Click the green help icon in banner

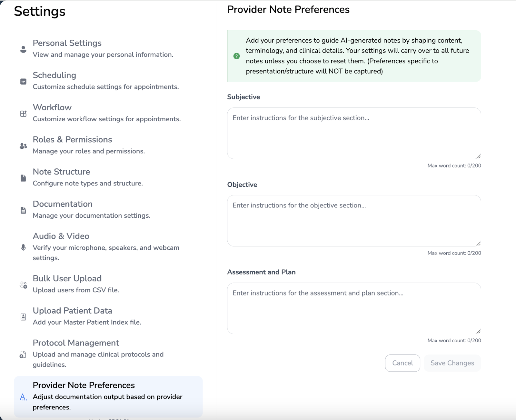click(236, 56)
